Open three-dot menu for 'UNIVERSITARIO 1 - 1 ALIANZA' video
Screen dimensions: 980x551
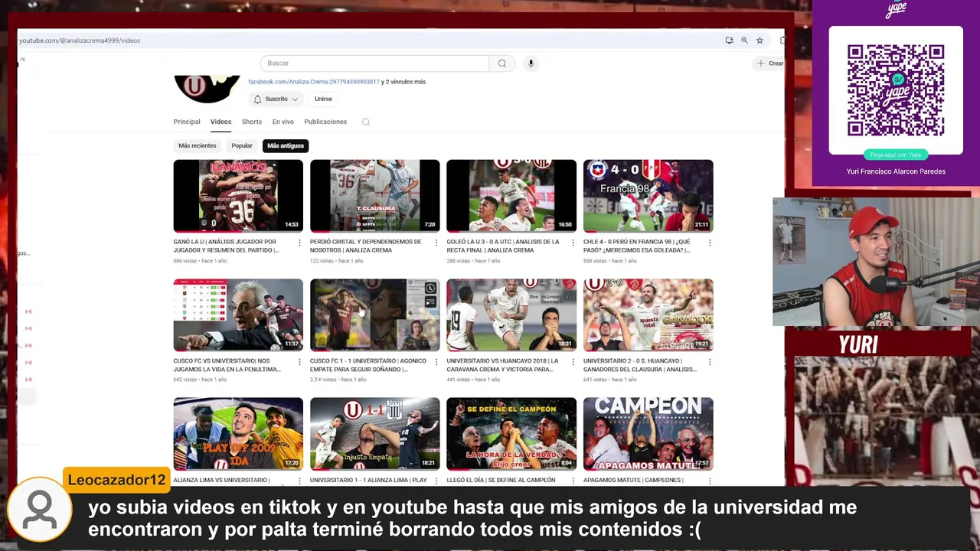pos(436,481)
